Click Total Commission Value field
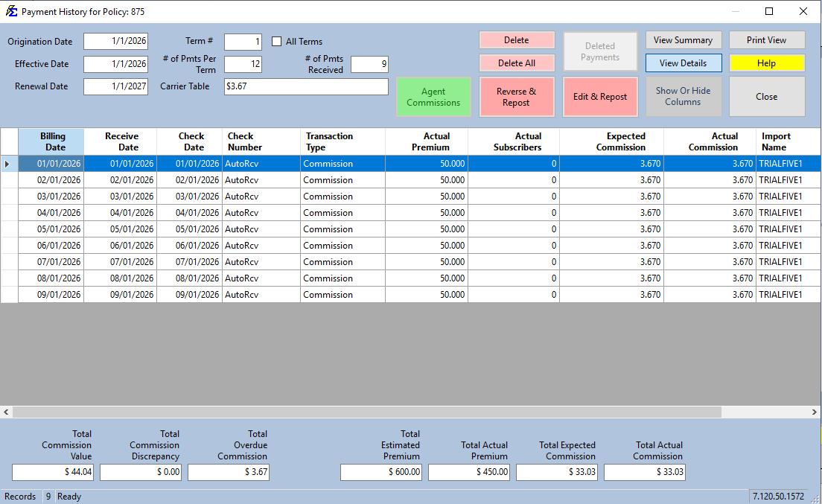The image size is (822, 504). 53,472
